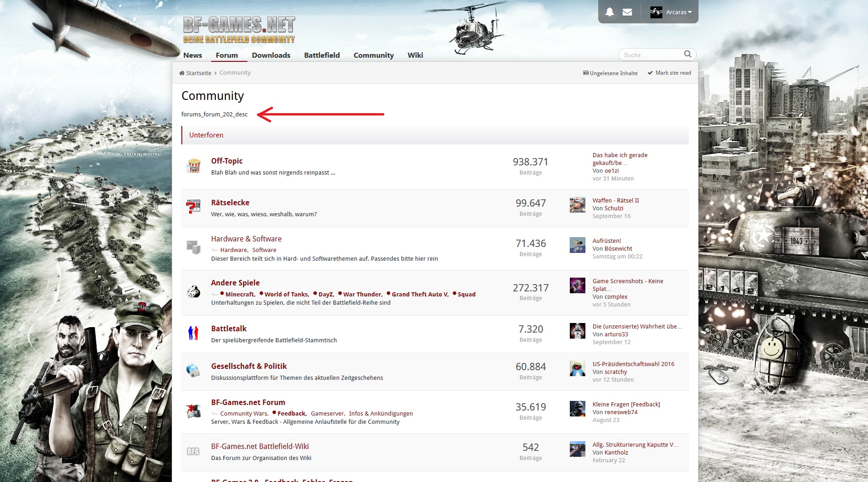Click the Andere Spiele soccer ball icon
The width and height of the screenshot is (868, 482).
(193, 291)
